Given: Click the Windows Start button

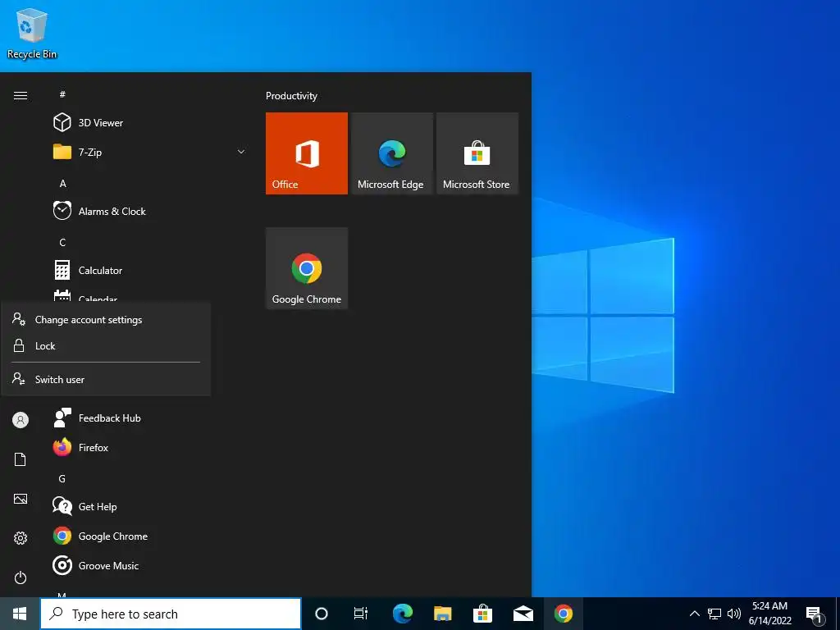Looking at the screenshot, I should (20, 614).
